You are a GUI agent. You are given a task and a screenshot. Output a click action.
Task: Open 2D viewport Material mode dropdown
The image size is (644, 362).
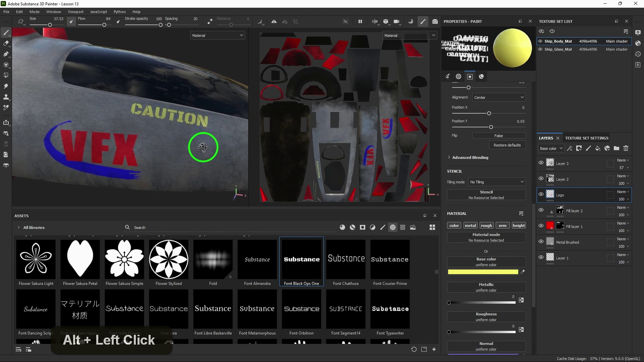pos(410,35)
